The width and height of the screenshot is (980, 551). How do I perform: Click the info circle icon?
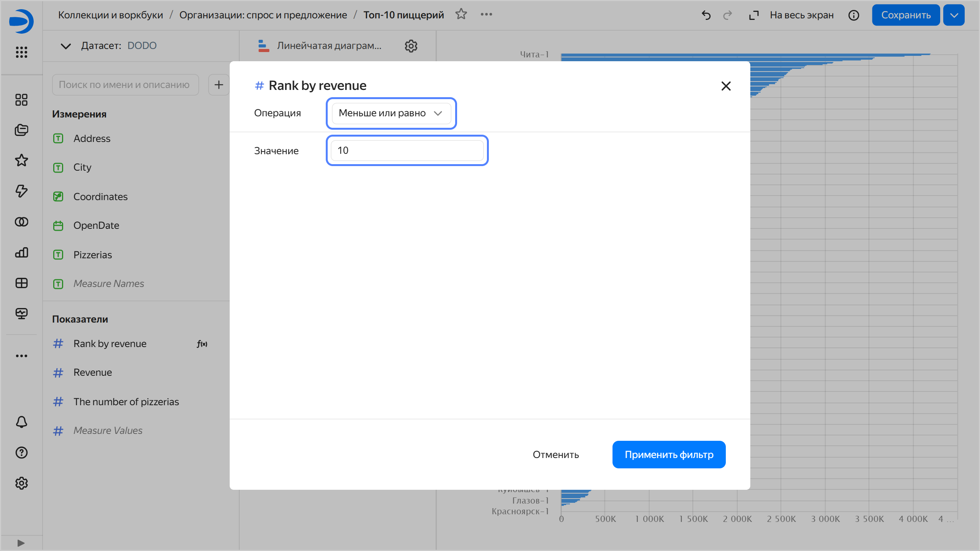[x=854, y=15]
